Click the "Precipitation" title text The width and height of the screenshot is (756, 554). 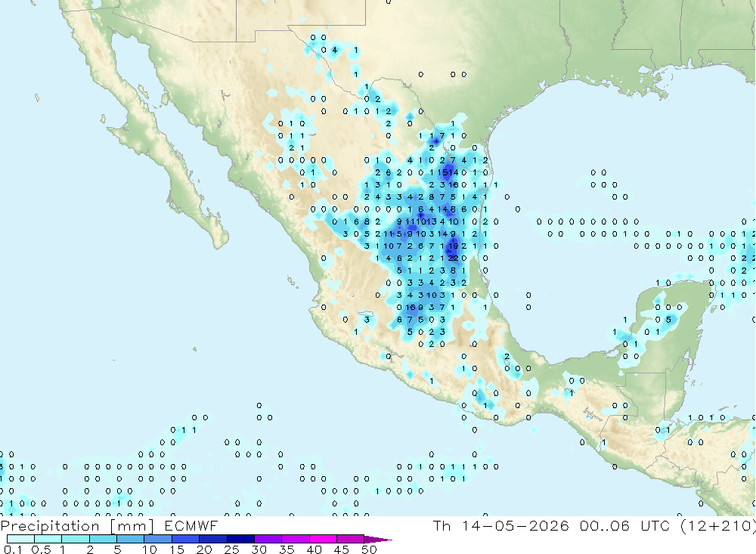point(50,526)
